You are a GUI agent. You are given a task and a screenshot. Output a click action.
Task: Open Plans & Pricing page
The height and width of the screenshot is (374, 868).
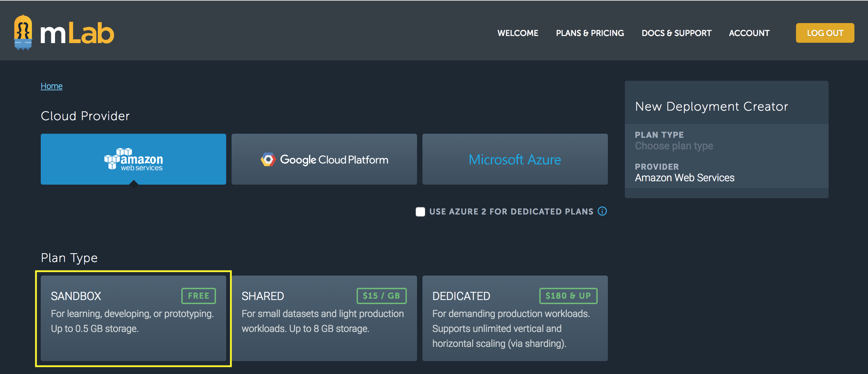590,33
